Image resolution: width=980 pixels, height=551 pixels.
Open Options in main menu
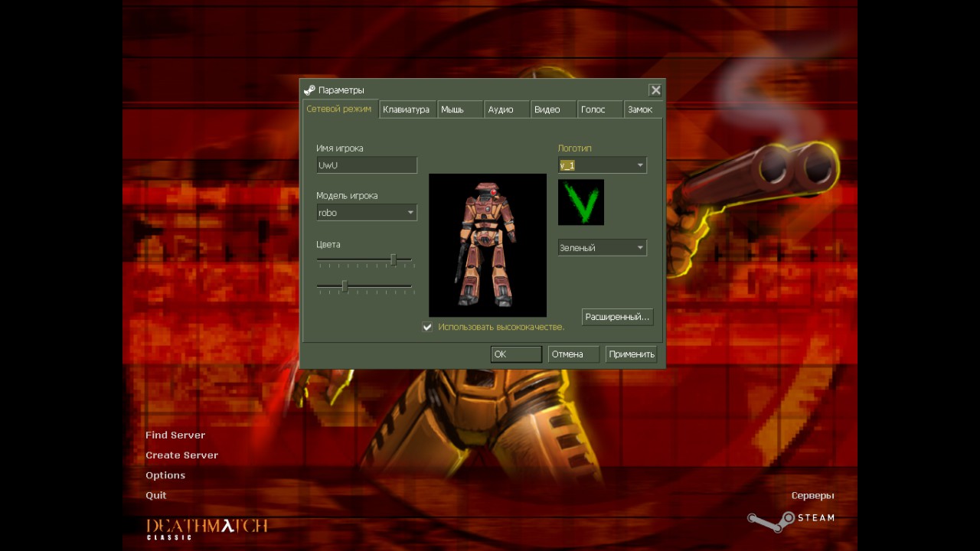[x=165, y=475]
